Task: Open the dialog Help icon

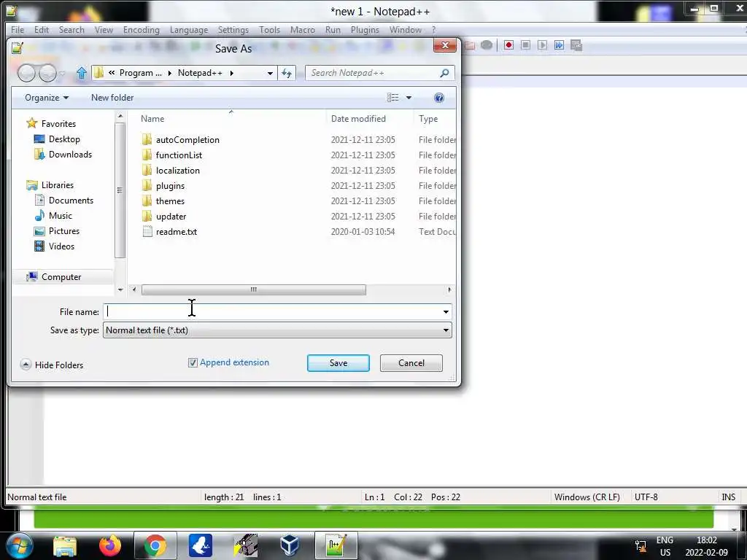Action: [438, 98]
